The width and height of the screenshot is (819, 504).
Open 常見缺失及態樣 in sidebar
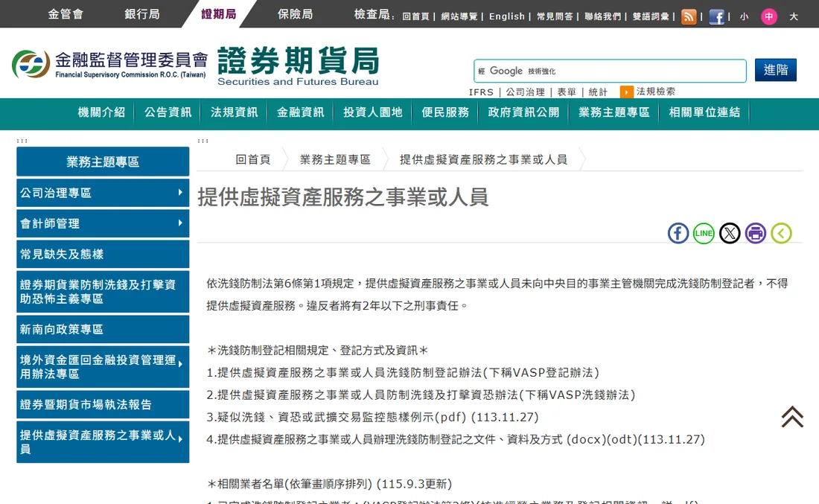(x=103, y=254)
